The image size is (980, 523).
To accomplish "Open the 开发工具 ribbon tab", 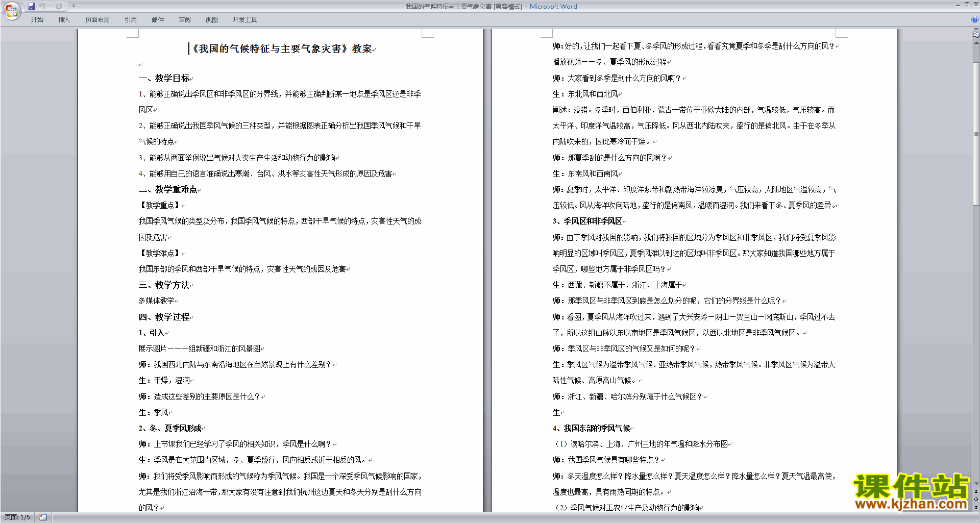I will click(x=245, y=20).
